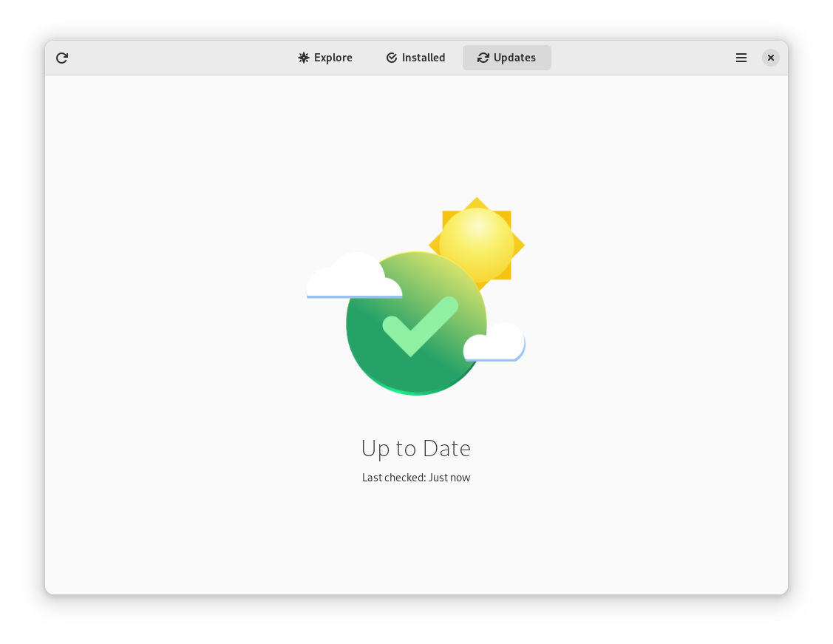
Task: Click the large green checkmark circle
Action: [384, 362]
